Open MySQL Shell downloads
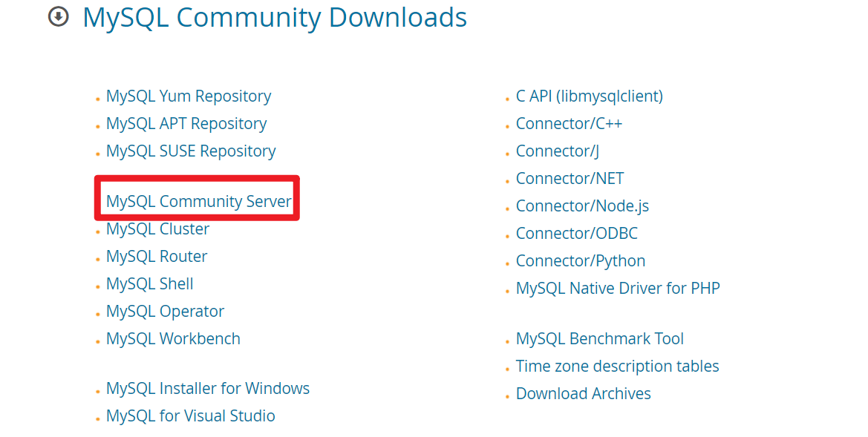 click(150, 283)
